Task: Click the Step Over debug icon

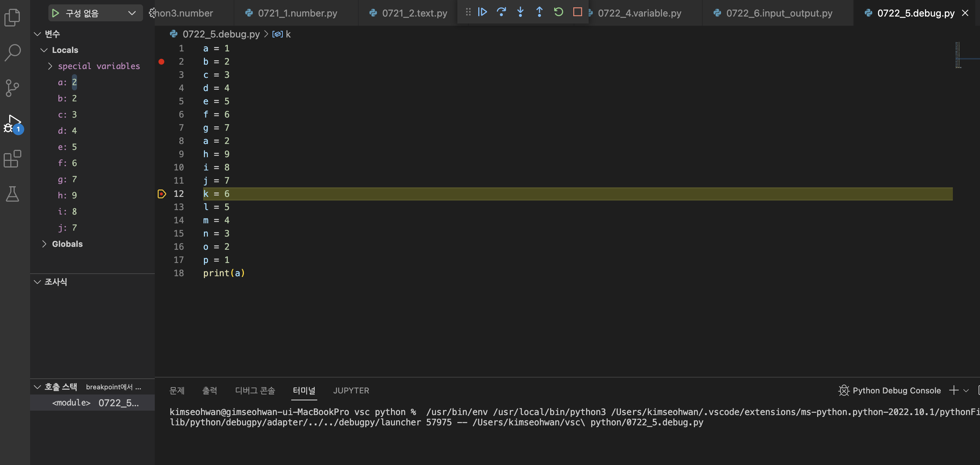Action: pos(501,12)
